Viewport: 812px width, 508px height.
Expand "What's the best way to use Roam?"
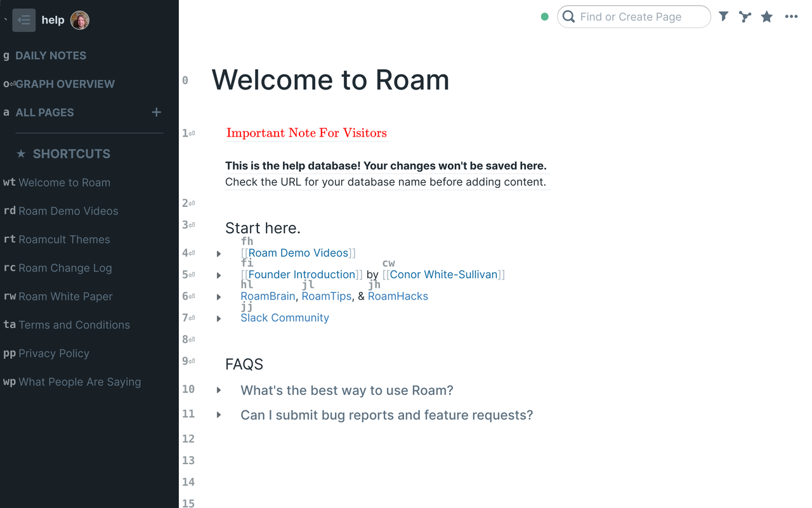click(x=219, y=391)
